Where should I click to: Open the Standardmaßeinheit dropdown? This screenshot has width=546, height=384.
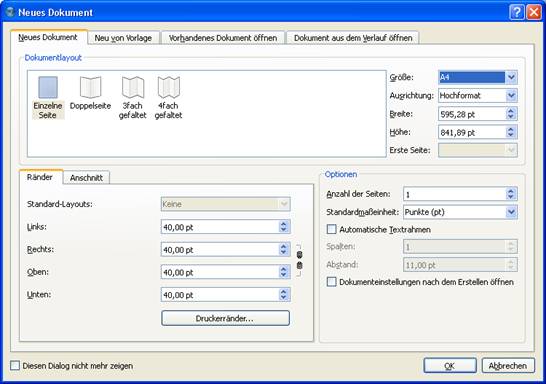[x=460, y=212]
